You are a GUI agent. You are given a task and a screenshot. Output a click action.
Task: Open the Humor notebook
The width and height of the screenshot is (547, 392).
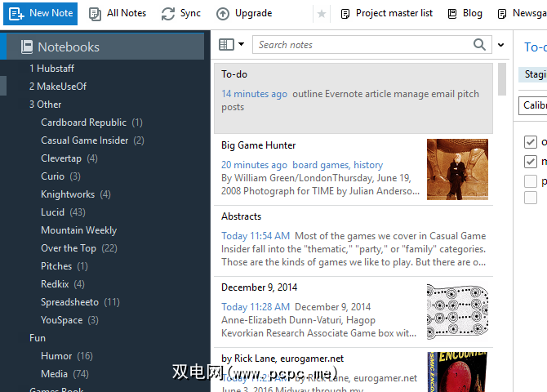click(67, 356)
